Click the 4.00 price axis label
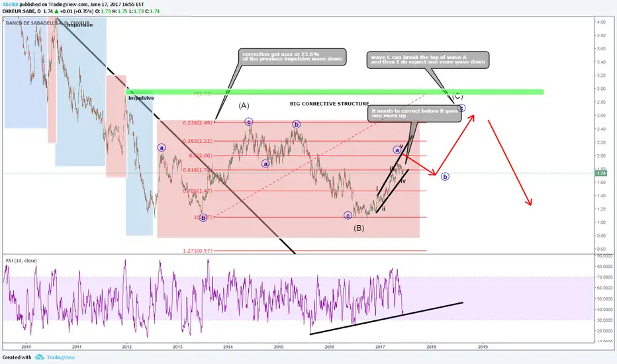Viewport: 617px width, 364px height. click(x=601, y=23)
